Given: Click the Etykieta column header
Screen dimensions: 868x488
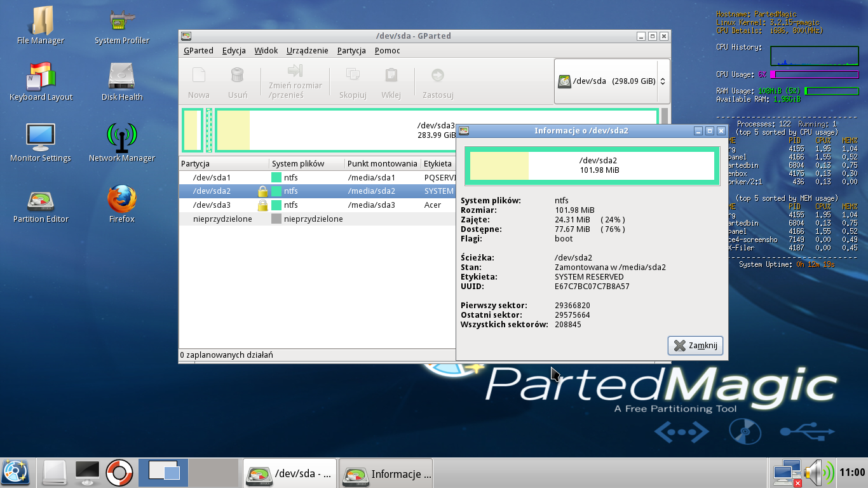Looking at the screenshot, I should 438,164.
